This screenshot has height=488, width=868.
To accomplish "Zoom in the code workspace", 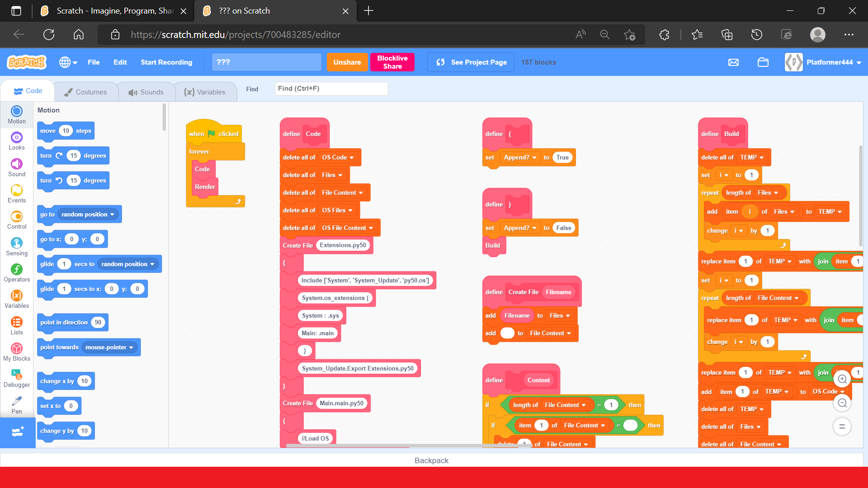I will tap(842, 379).
